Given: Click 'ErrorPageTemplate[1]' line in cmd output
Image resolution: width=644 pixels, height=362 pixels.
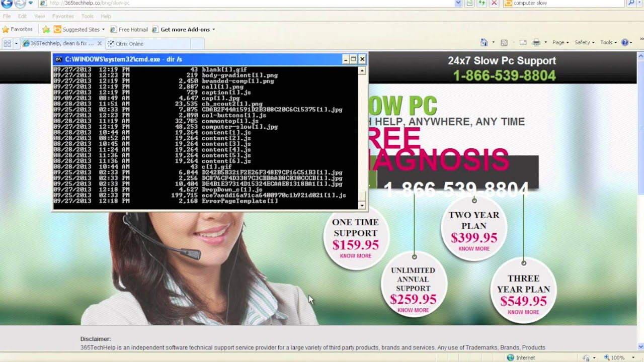Looking at the screenshot, I should click(x=239, y=201).
